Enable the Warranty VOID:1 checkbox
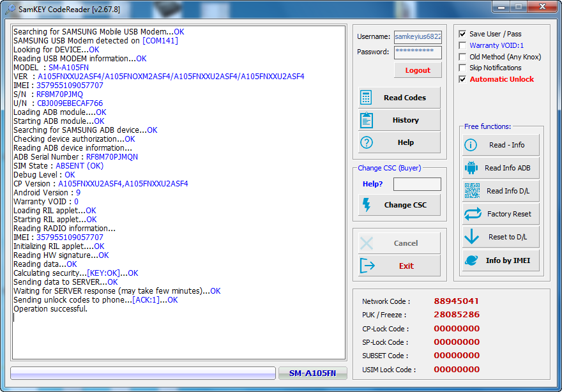562x392 pixels. [462, 45]
